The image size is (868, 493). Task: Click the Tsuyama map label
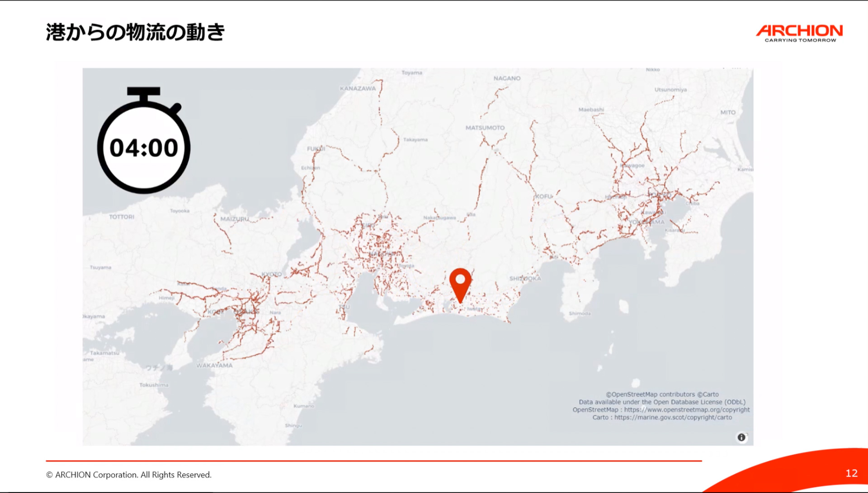pos(100,268)
